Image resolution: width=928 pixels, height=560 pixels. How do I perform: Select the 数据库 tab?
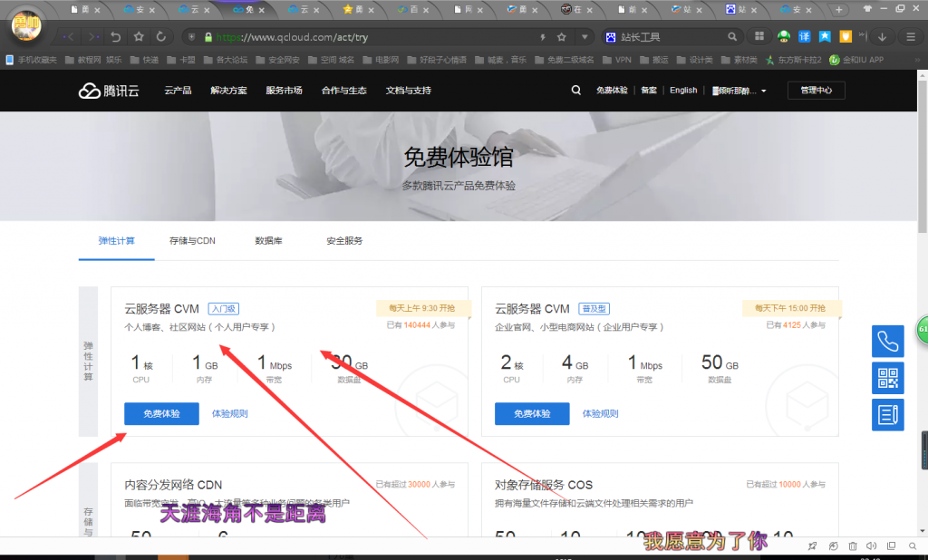267,241
